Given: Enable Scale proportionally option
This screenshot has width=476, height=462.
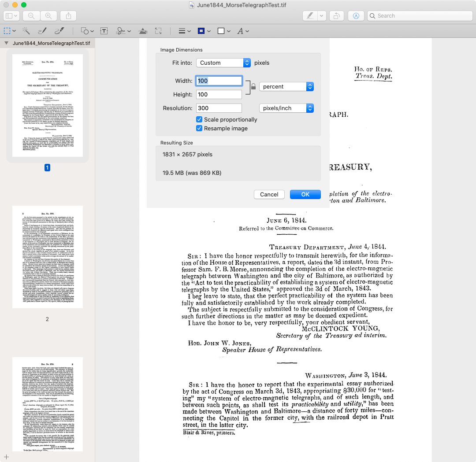Looking at the screenshot, I should pos(199,119).
